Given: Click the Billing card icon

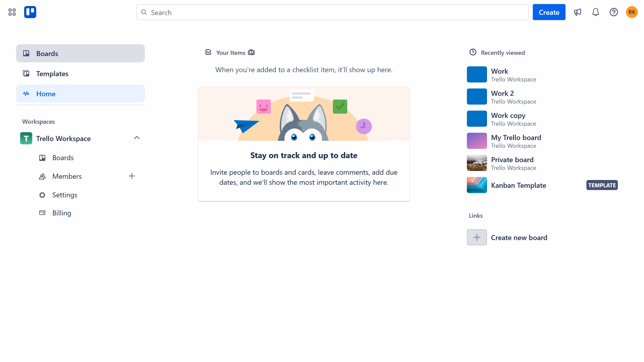Looking at the screenshot, I should tap(42, 213).
